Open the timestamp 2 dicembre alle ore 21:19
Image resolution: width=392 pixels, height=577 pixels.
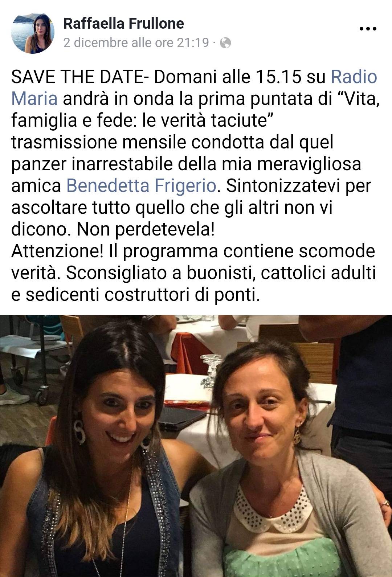pyautogui.click(x=136, y=43)
